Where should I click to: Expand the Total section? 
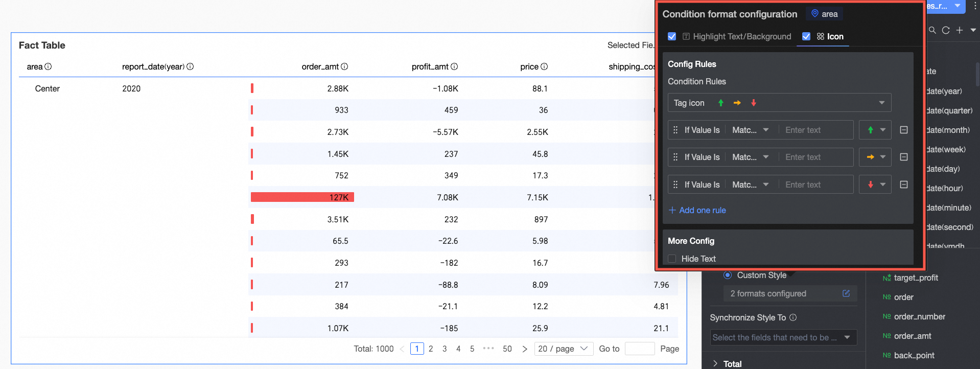715,363
